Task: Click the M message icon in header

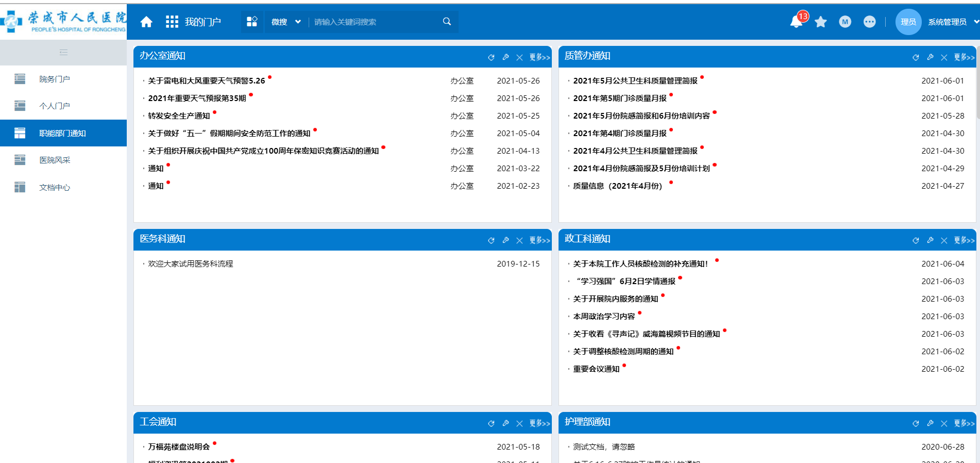Action: (x=845, y=22)
